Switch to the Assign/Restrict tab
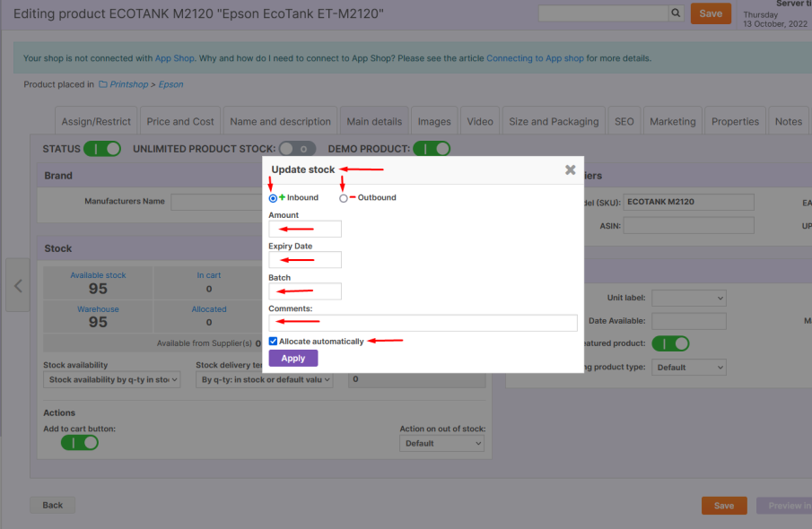This screenshot has height=529, width=812. click(x=96, y=122)
